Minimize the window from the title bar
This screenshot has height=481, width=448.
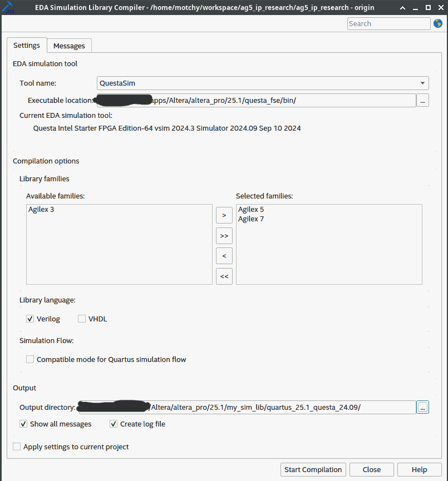pyautogui.click(x=416, y=8)
